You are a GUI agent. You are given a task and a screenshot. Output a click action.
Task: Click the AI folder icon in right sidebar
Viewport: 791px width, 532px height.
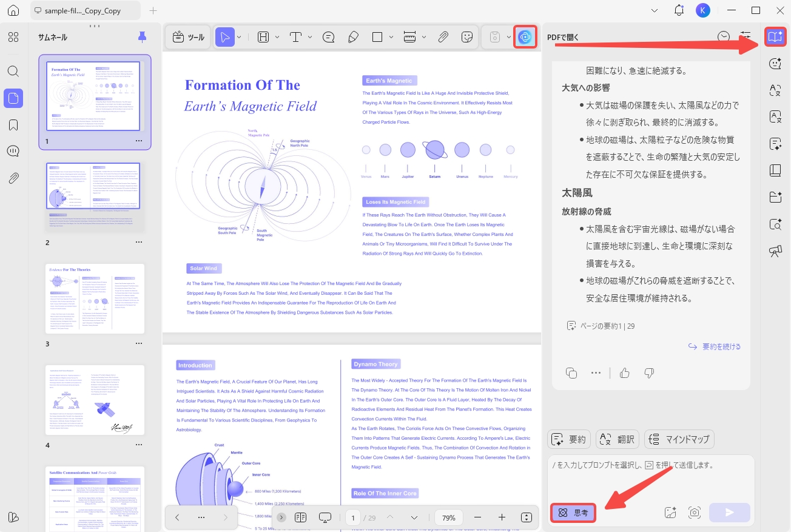pyautogui.click(x=775, y=197)
